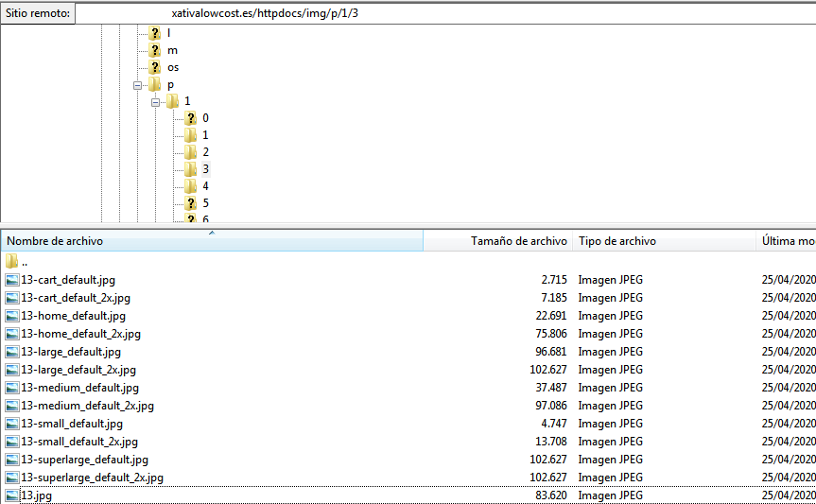The height and width of the screenshot is (504, 816).
Task: Click the unknown folder icon '5'
Action: (190, 203)
